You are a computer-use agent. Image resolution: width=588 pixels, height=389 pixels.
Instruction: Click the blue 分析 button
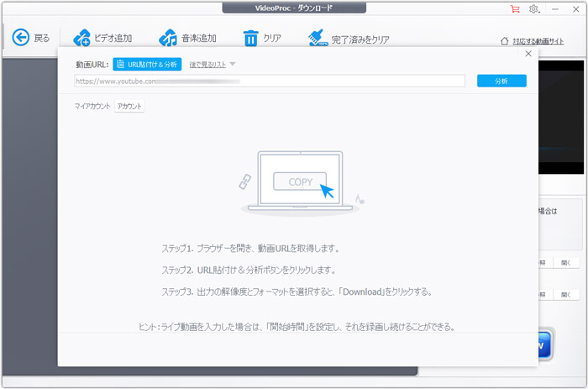501,81
